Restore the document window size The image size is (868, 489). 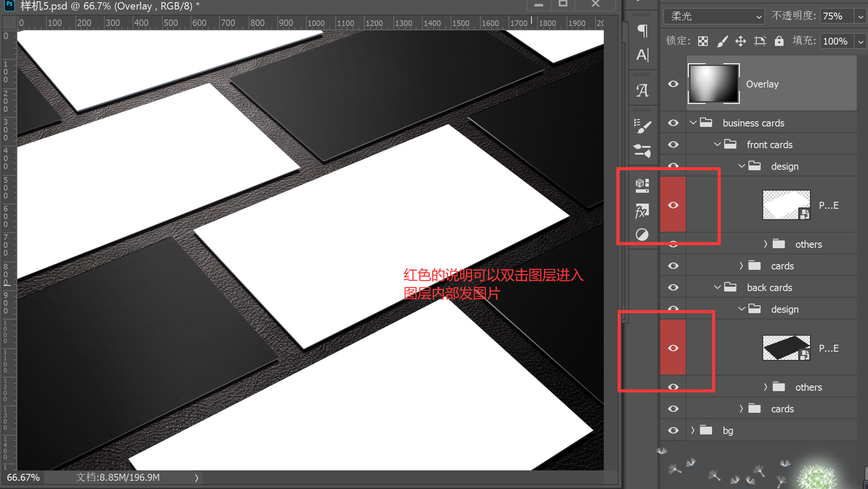pyautogui.click(x=563, y=4)
